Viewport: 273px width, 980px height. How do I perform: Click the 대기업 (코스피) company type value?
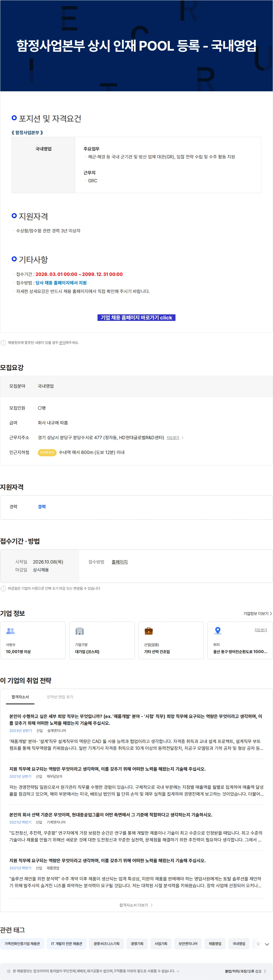87,651
